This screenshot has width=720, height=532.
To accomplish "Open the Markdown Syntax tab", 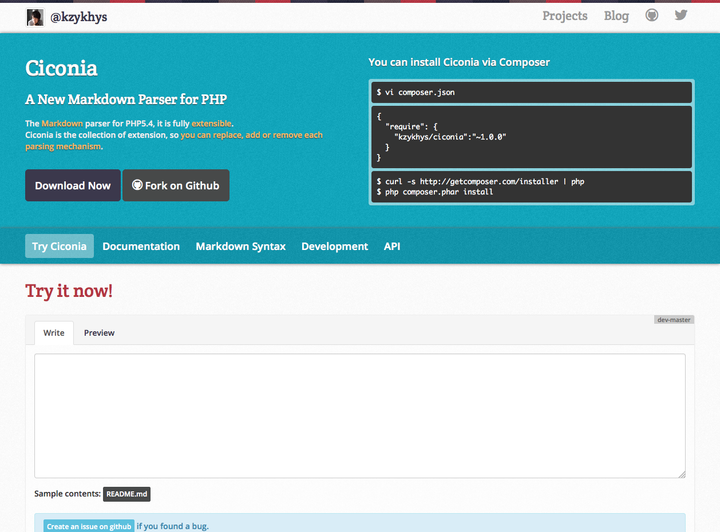I will pyautogui.click(x=241, y=246).
